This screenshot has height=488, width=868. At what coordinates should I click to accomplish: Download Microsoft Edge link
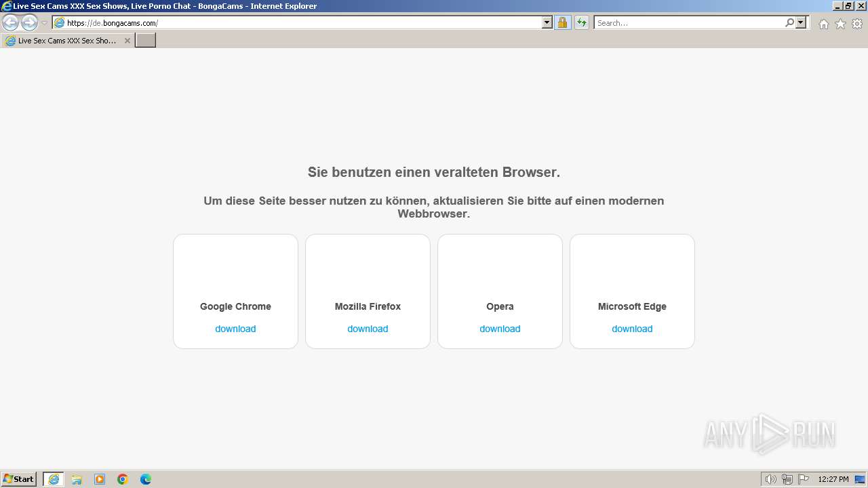632,329
